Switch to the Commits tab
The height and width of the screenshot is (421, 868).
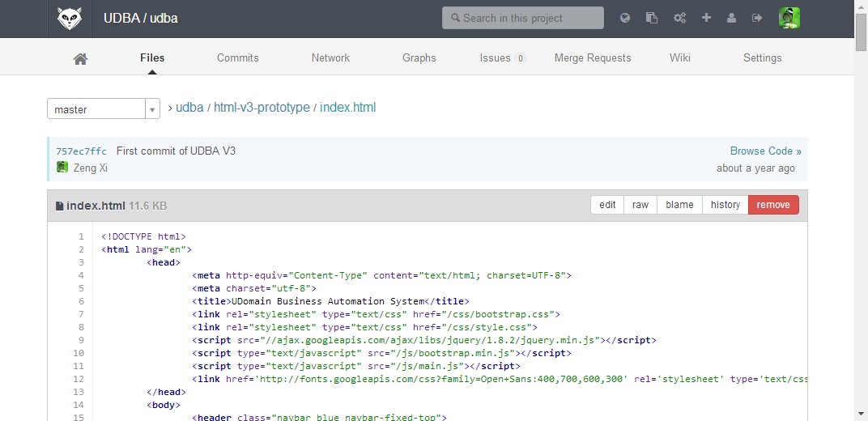coord(237,57)
